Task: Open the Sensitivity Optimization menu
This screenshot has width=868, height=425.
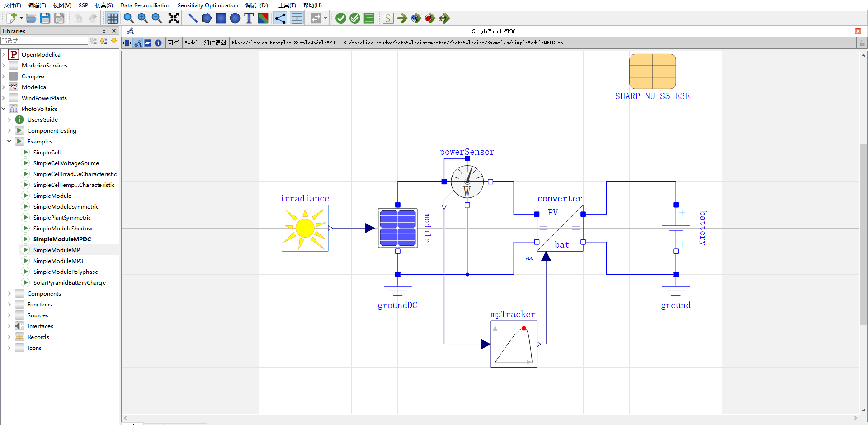Action: click(208, 5)
